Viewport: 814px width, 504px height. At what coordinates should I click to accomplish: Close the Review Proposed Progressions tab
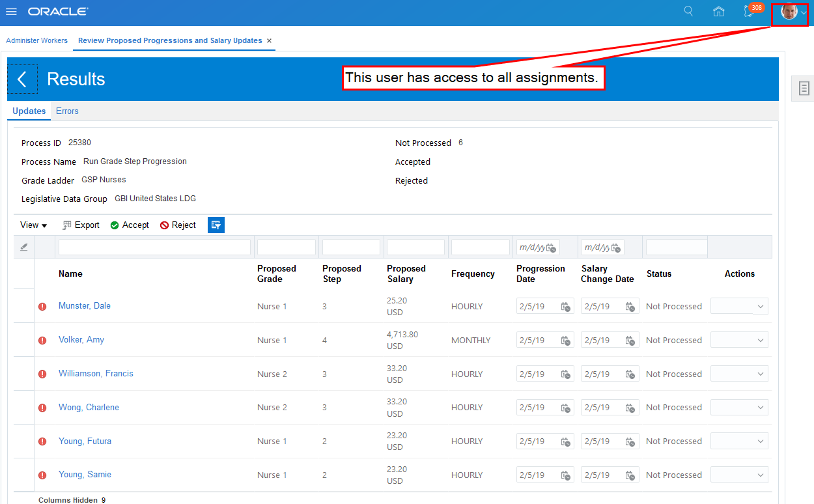click(x=269, y=40)
